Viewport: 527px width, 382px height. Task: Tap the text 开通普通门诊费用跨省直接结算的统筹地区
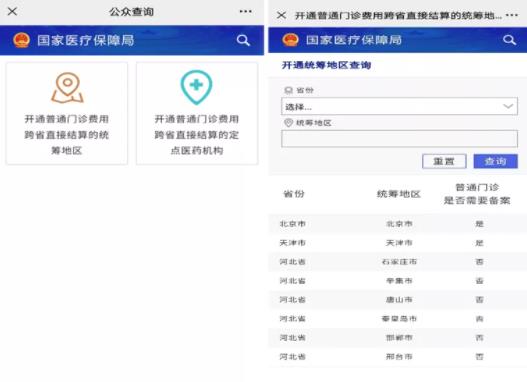pos(67,135)
